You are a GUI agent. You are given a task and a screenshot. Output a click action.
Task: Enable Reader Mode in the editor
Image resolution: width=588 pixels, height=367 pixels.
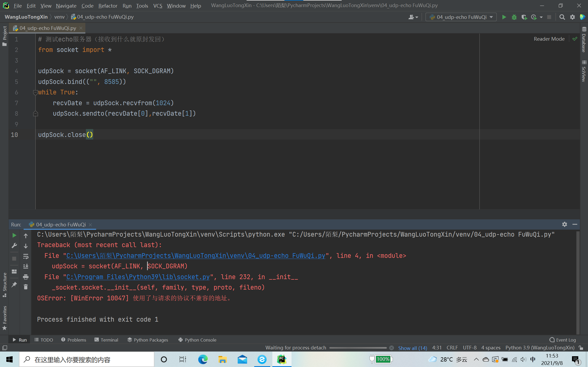point(549,39)
